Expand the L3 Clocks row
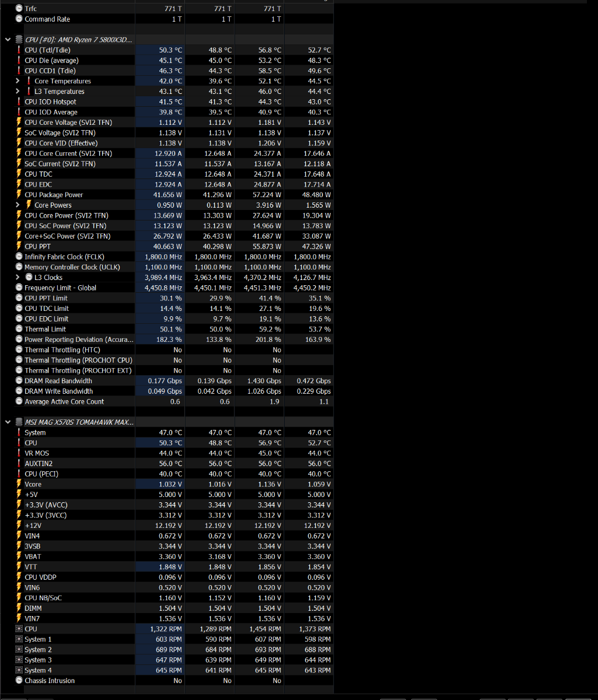Screen dimensions: 598x700 pyautogui.click(x=18, y=278)
